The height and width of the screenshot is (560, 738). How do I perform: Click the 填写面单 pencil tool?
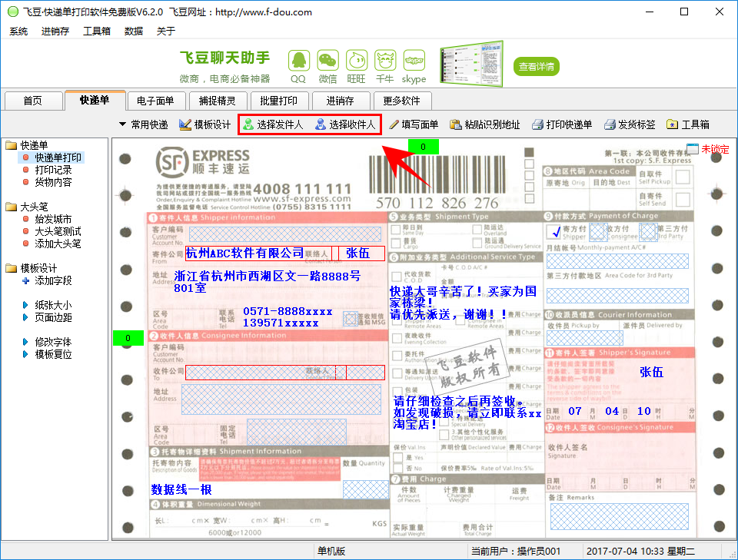(414, 124)
